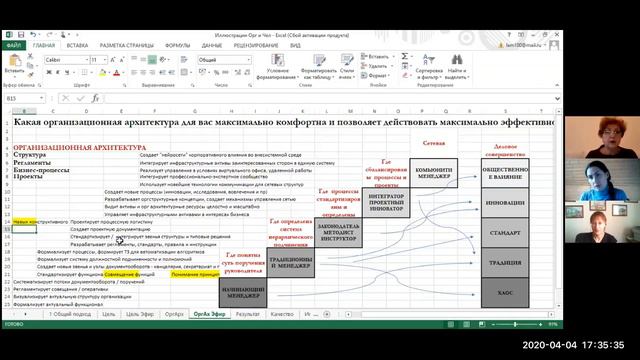Switch to the ФОРМУЛЫ ribbon tab
This screenshot has width=640, height=360.
tap(178, 45)
